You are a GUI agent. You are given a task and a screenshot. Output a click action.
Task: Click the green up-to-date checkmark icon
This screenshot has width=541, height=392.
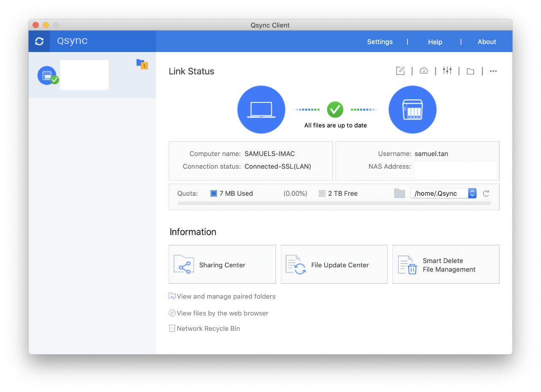tap(335, 110)
